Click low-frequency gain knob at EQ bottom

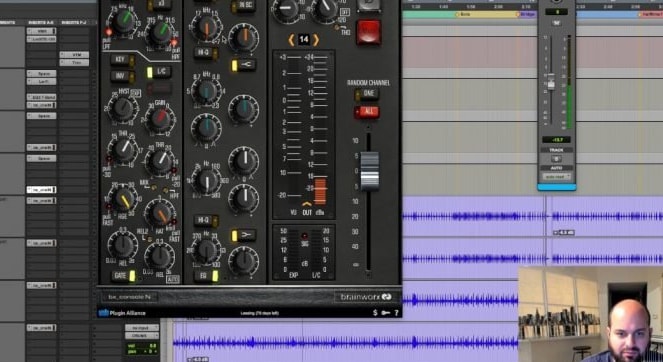pos(244,260)
